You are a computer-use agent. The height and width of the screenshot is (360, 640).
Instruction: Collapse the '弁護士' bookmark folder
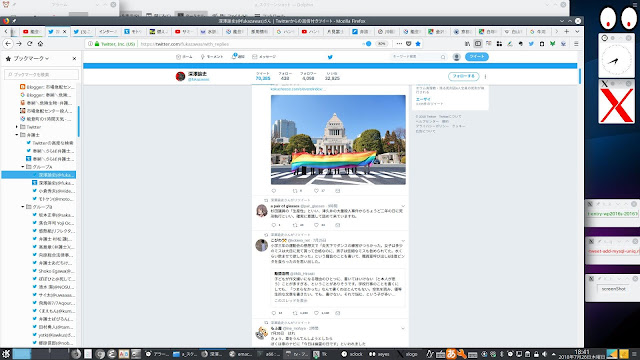[x=17, y=135]
